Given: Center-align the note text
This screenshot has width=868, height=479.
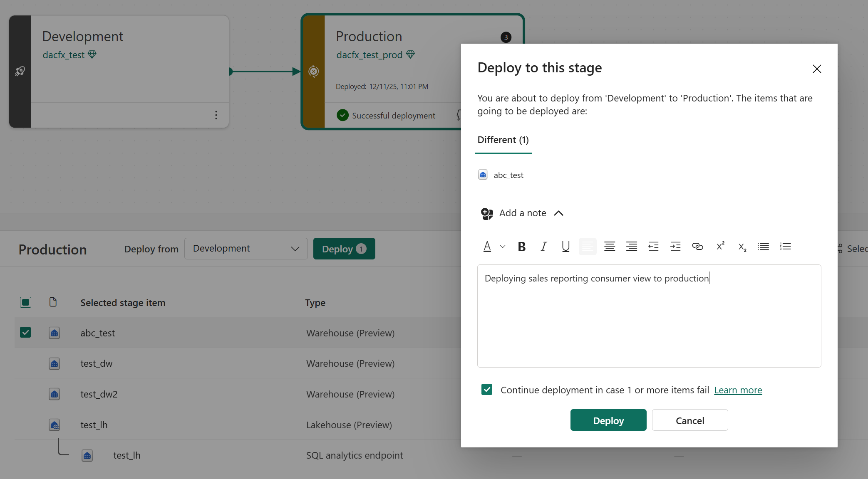Looking at the screenshot, I should coord(610,247).
